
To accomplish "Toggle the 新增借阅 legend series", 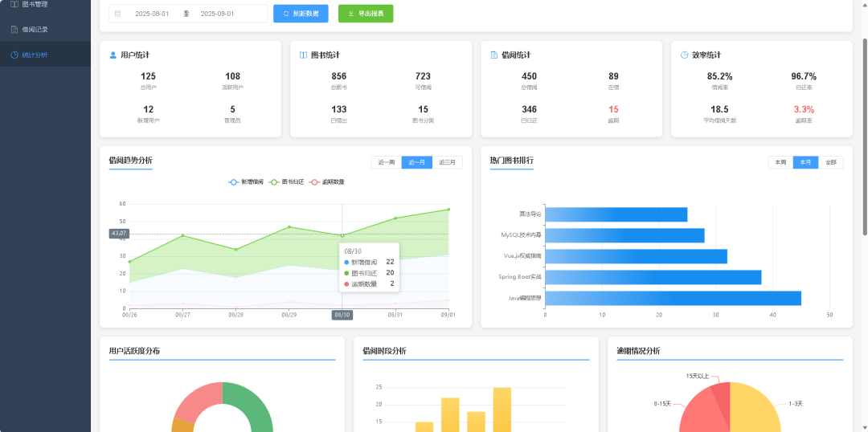I will point(246,182).
